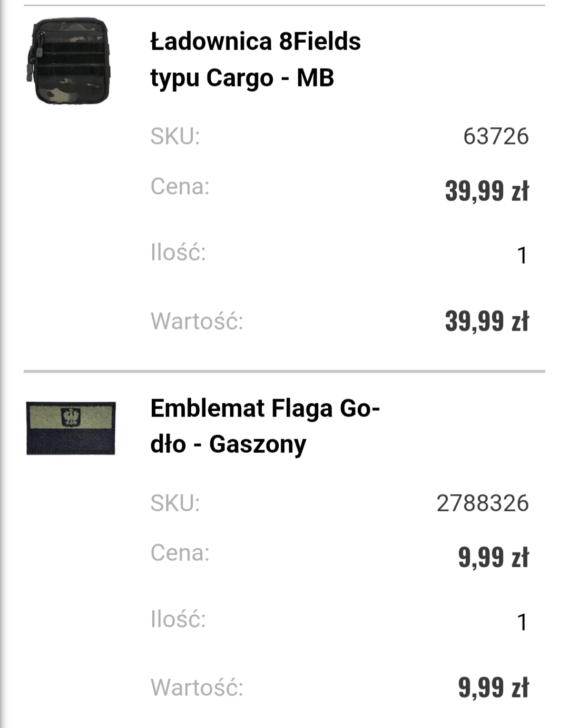Click the Wartość label for the Emblemat patch
Screen dimensions: 569x728
pos(197,688)
